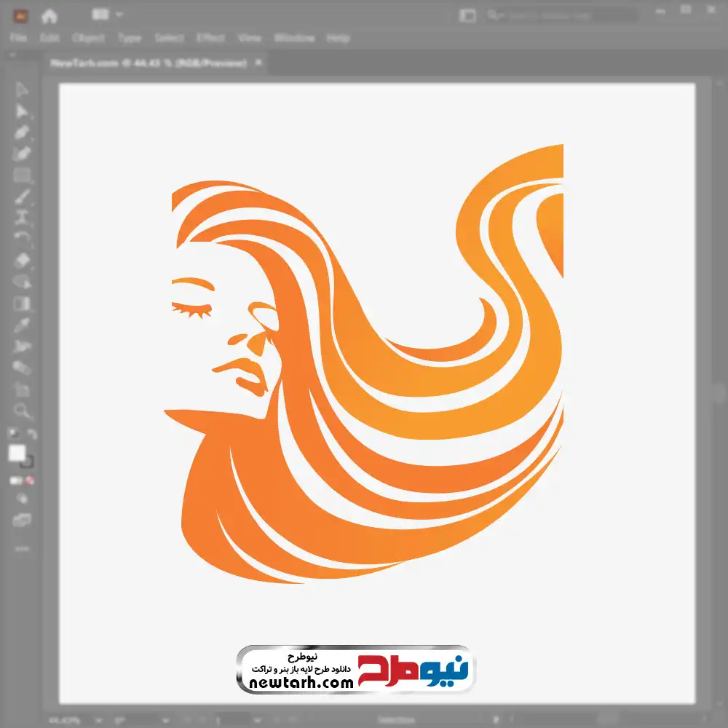
Task: Activate the Paintbrush tool
Action: 23,197
